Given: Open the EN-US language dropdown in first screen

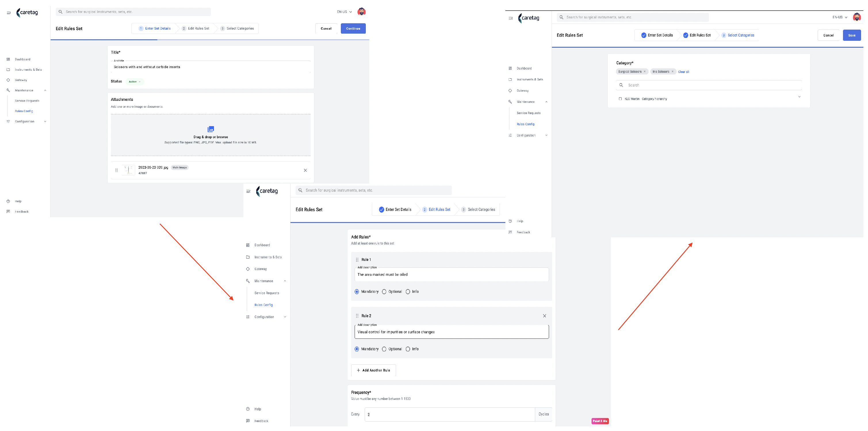Looking at the screenshot, I should pos(344,12).
